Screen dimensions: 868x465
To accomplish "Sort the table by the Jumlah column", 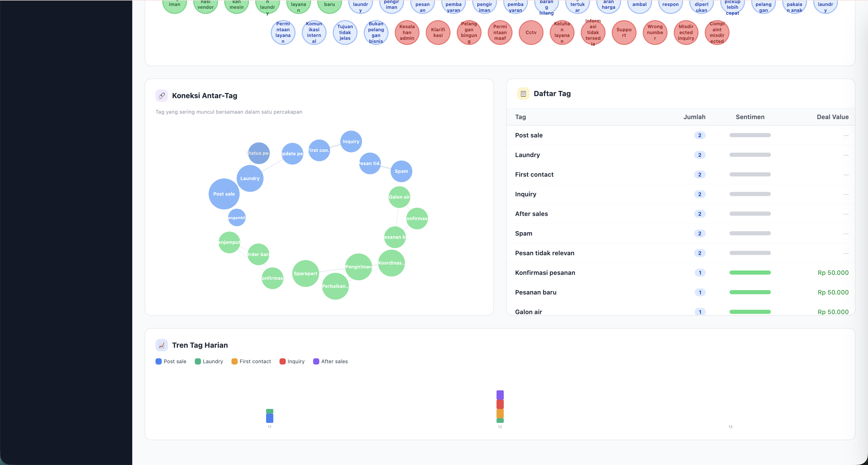I will point(694,117).
